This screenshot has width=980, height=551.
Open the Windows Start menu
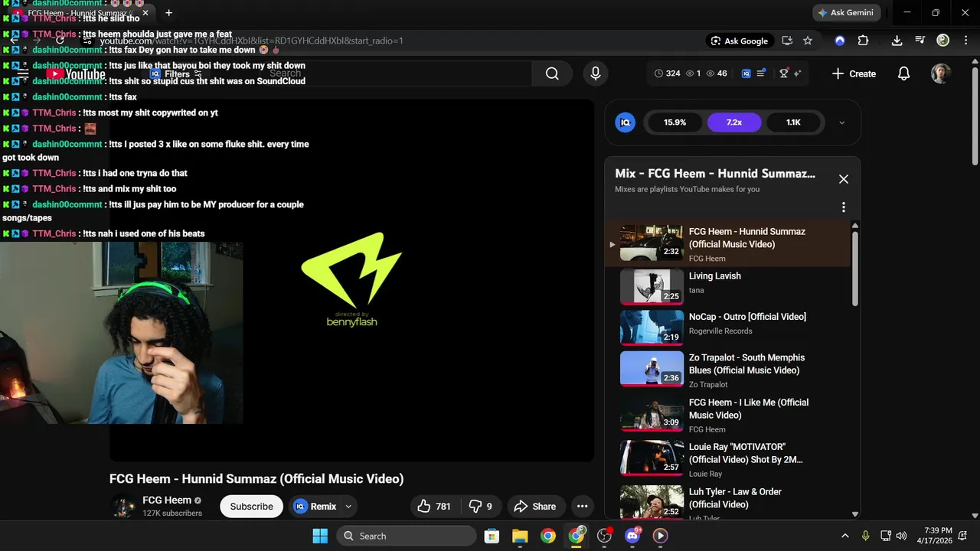[320, 536]
